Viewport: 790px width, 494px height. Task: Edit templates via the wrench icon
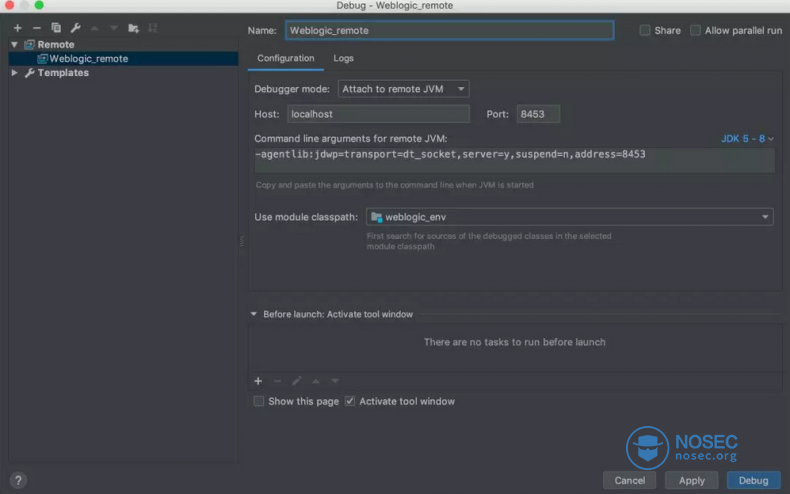[75, 28]
